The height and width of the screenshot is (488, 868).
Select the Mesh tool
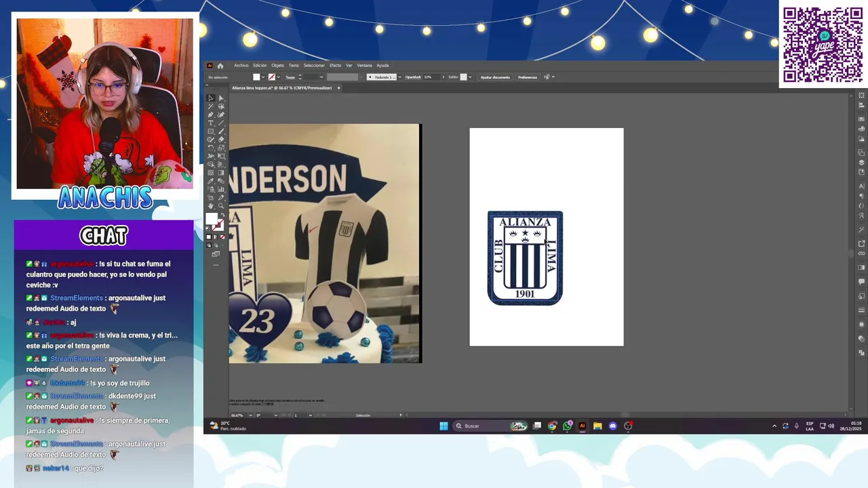coord(210,173)
